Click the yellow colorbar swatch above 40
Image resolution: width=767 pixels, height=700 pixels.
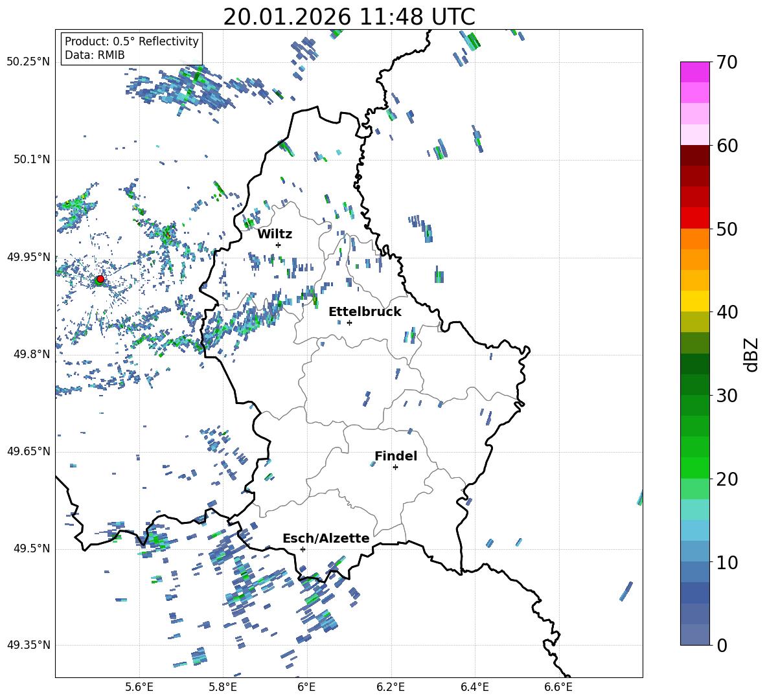[694, 301]
